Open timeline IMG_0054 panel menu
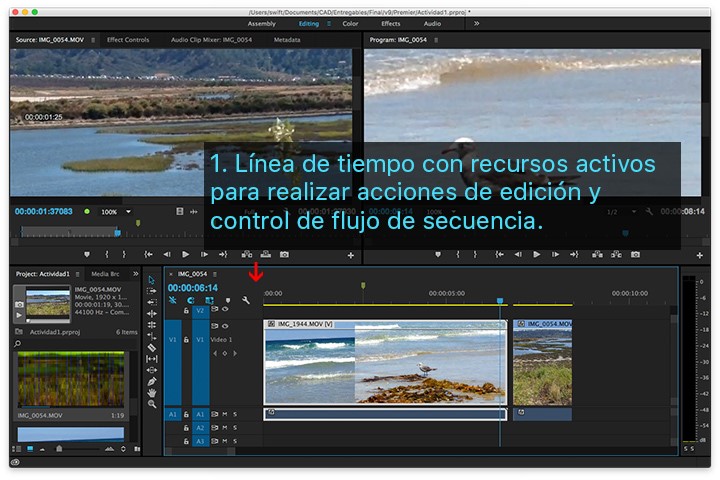This screenshot has width=720, height=480. click(x=214, y=274)
